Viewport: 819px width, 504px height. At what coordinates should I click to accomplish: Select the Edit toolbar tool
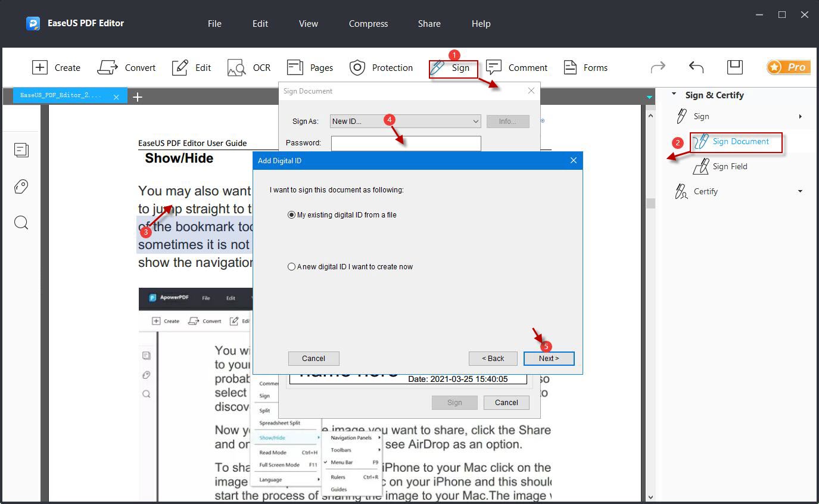pos(191,67)
